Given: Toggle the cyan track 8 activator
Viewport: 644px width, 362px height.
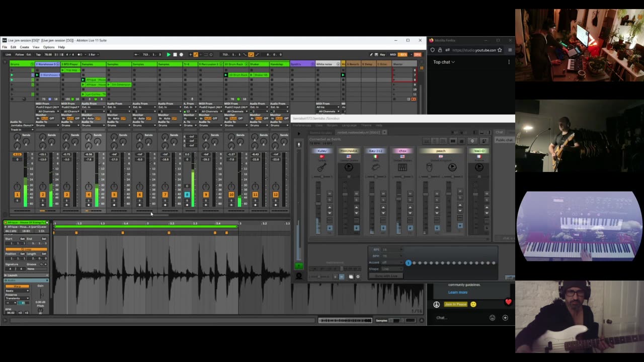Looking at the screenshot, I should (x=187, y=195).
